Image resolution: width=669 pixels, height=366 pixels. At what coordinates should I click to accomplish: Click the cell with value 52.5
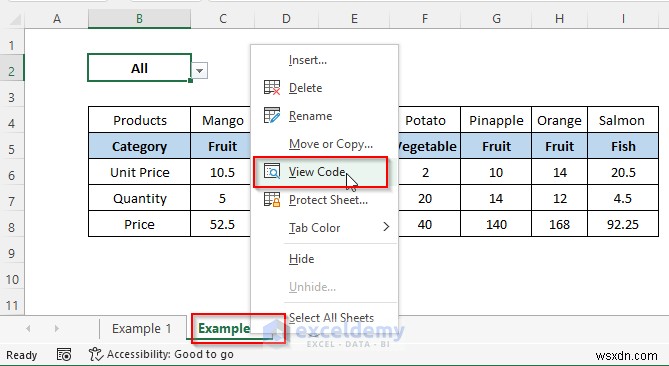click(x=222, y=224)
